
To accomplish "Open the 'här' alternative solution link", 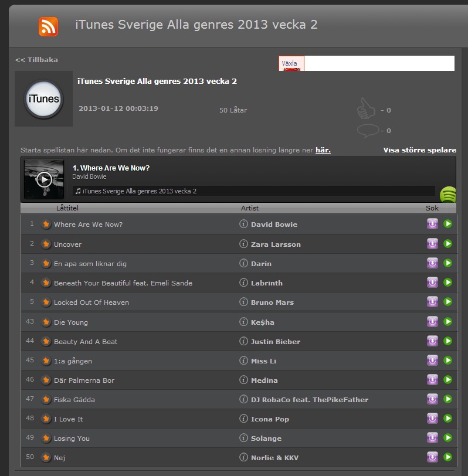I will (323, 150).
